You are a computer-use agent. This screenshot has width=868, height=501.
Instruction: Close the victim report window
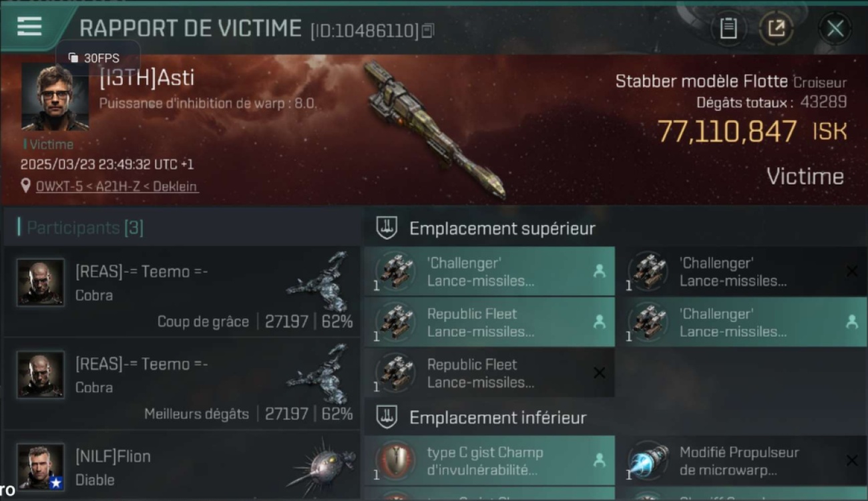click(x=835, y=29)
